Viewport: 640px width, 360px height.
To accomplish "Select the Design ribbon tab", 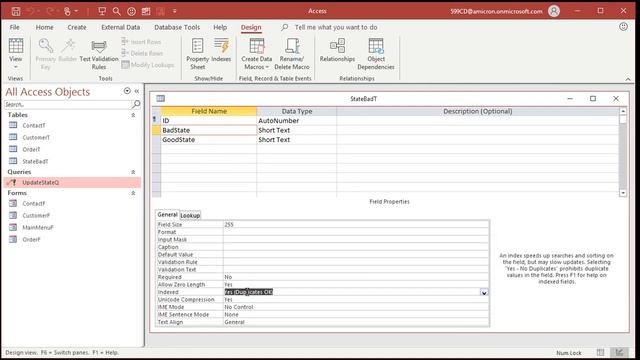I will pos(251,27).
